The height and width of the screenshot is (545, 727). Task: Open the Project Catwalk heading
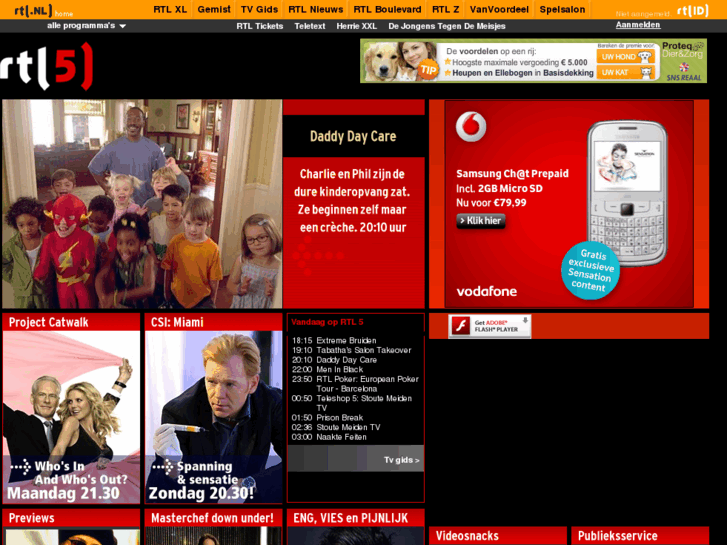pyautogui.click(x=49, y=322)
